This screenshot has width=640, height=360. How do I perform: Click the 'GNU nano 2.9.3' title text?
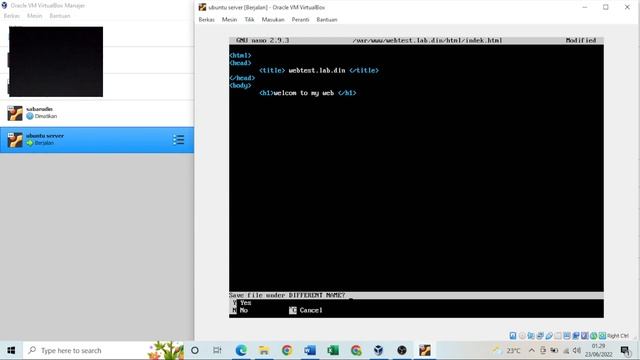(262, 40)
